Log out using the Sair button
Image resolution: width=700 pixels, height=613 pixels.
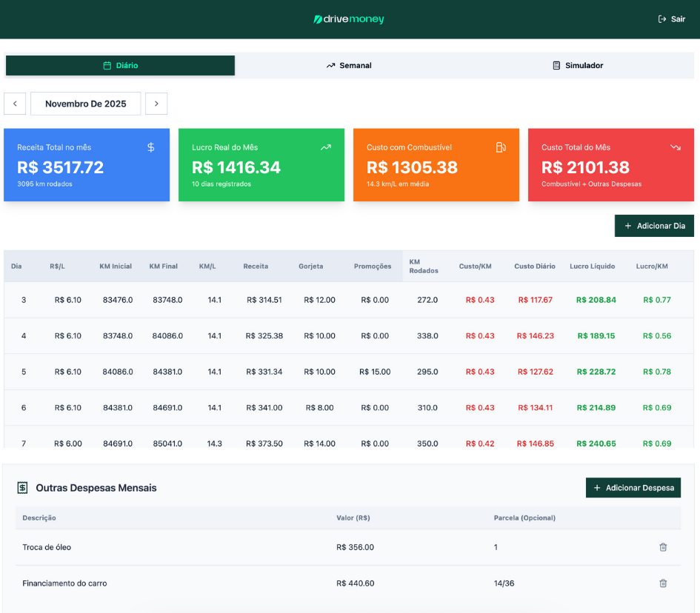coord(671,19)
